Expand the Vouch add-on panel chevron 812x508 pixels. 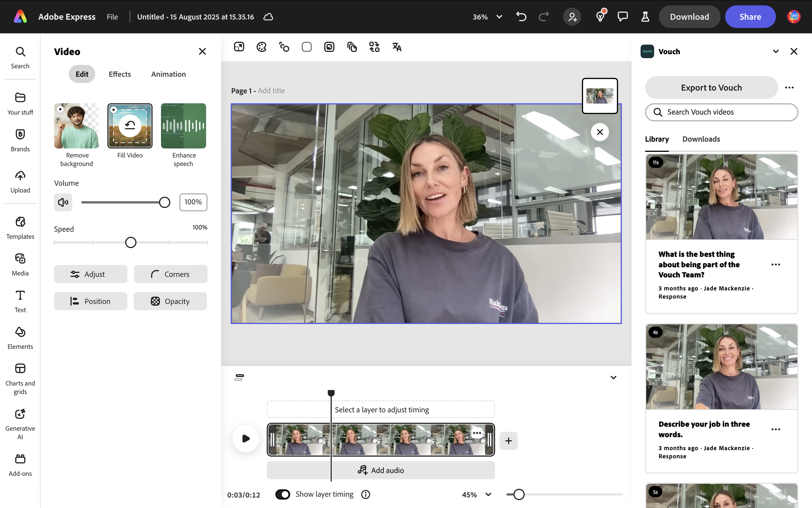776,51
